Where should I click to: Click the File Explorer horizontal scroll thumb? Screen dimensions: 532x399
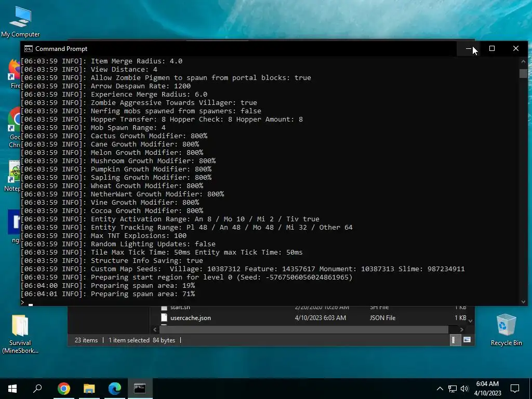pyautogui.click(x=304, y=329)
